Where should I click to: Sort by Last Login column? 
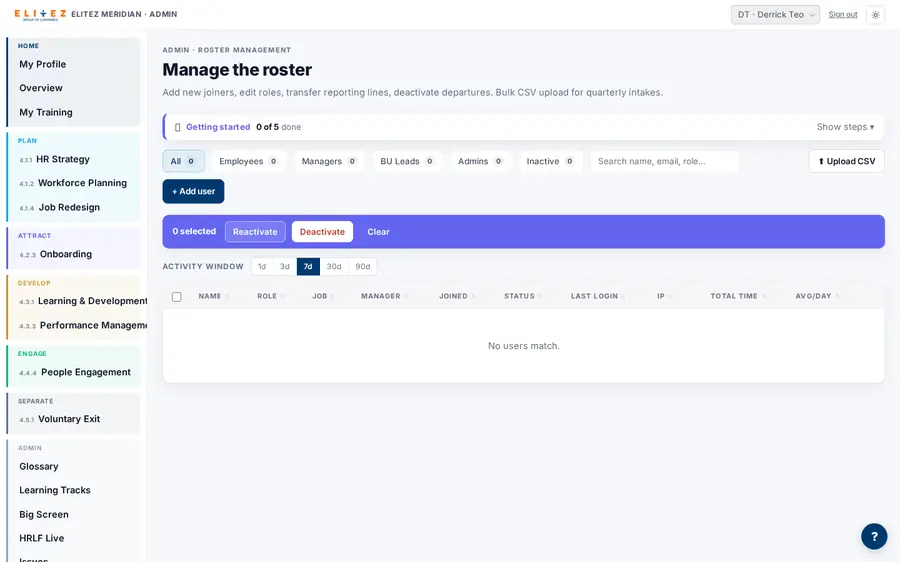598,296
